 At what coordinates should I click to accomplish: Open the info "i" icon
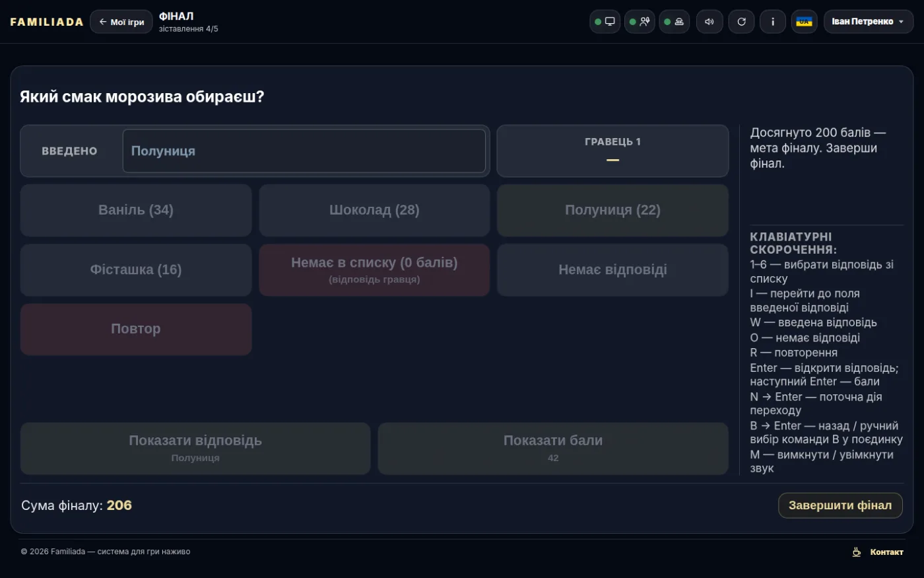point(773,22)
